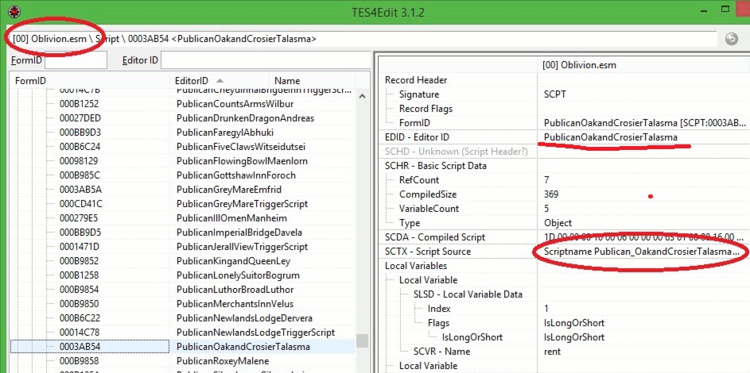Click the VariableCount value 5
Image resolution: width=750 pixels, height=373 pixels.
[x=547, y=208]
